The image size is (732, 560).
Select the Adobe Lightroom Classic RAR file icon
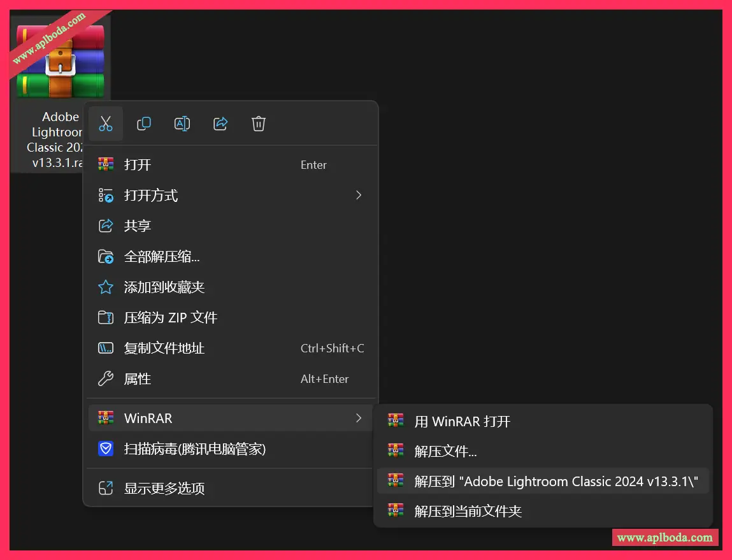coord(61,62)
